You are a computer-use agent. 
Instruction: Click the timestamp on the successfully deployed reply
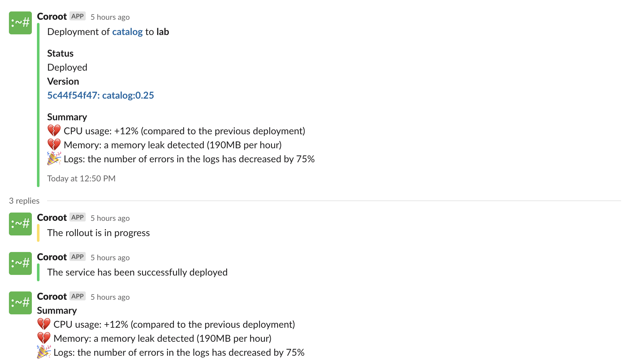click(x=110, y=258)
